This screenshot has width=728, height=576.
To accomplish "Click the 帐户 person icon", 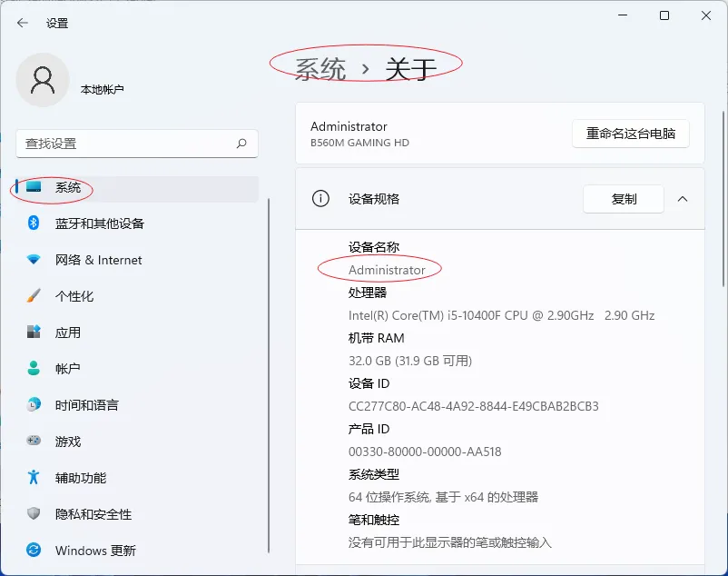I will pyautogui.click(x=34, y=368).
